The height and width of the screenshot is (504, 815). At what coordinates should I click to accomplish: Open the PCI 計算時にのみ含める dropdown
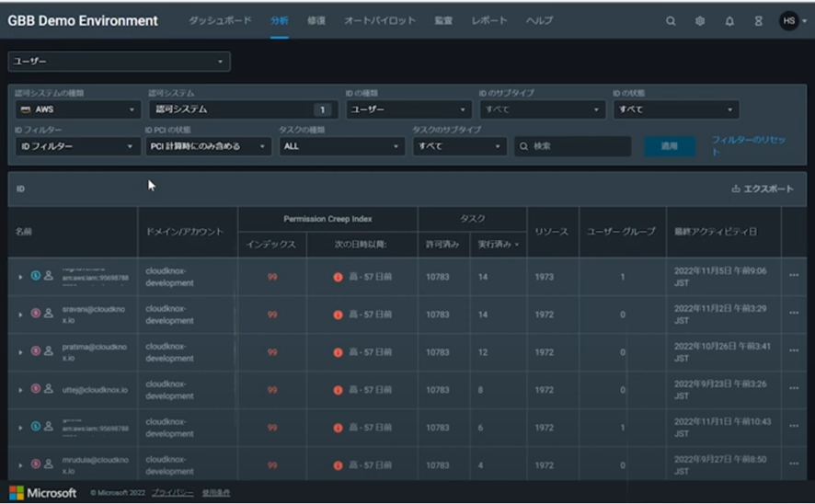pyautogui.click(x=208, y=146)
